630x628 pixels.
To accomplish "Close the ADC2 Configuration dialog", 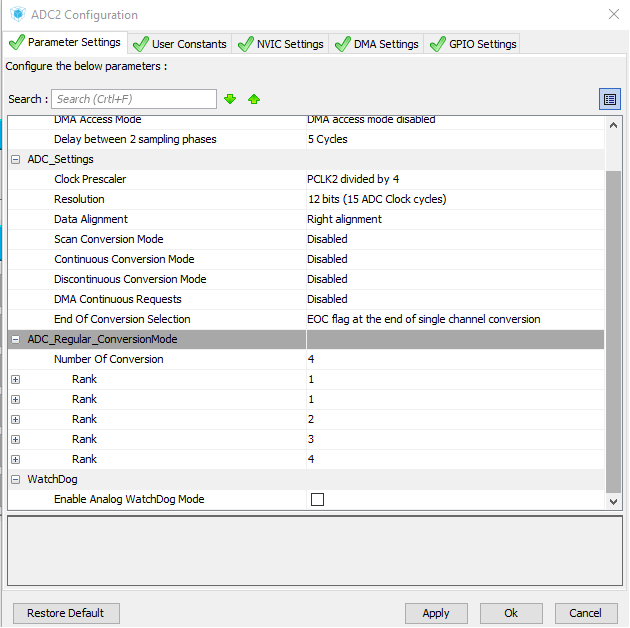I will click(x=614, y=14).
